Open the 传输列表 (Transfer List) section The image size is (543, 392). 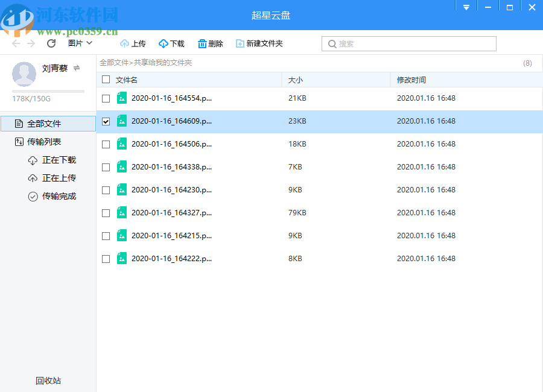(45, 141)
